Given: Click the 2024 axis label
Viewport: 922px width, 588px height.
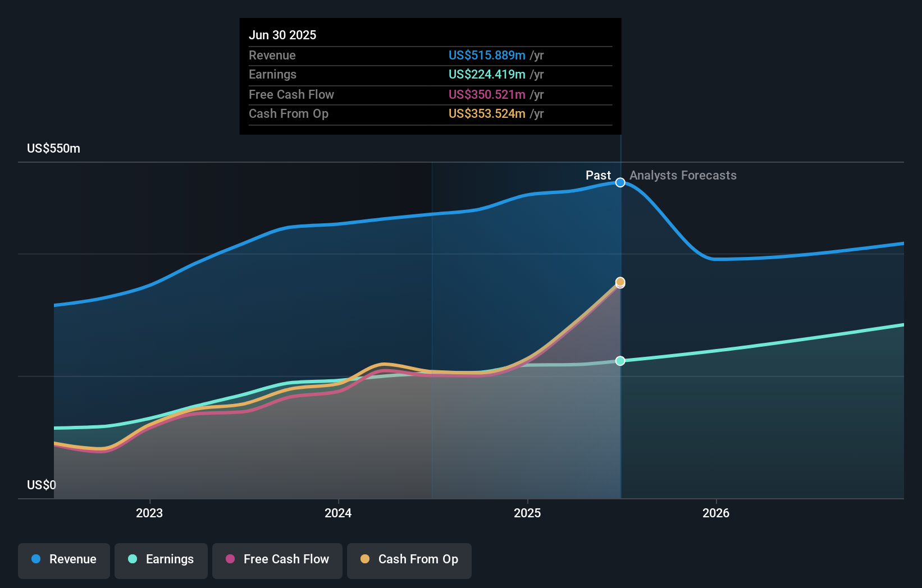Looking at the screenshot, I should [x=337, y=513].
